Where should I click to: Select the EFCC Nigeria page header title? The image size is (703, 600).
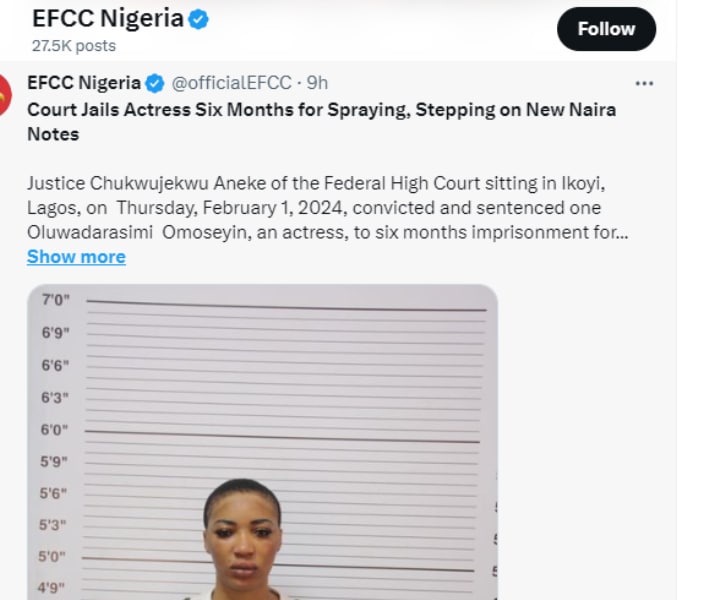pyautogui.click(x=108, y=18)
